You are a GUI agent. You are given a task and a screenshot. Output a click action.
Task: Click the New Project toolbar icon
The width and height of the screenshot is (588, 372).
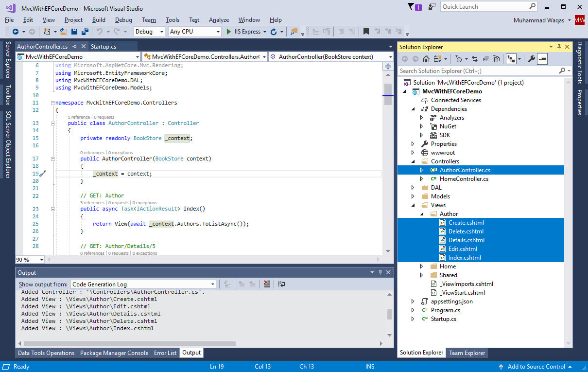pyautogui.click(x=47, y=32)
